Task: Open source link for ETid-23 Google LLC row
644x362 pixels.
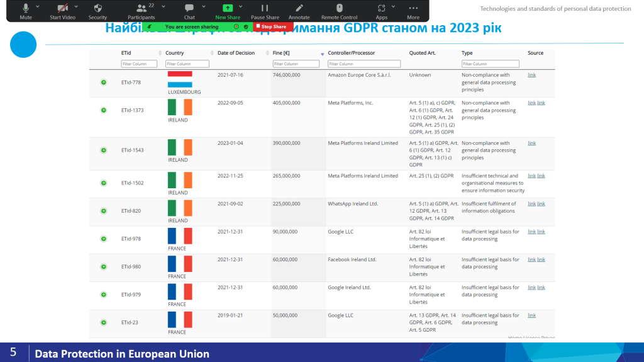Action: (531, 315)
